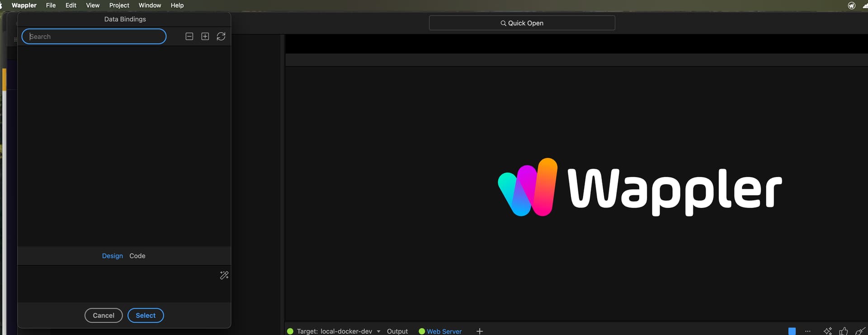Open the Quick Open search box
Image resolution: width=868 pixels, height=335 pixels.
coord(522,23)
